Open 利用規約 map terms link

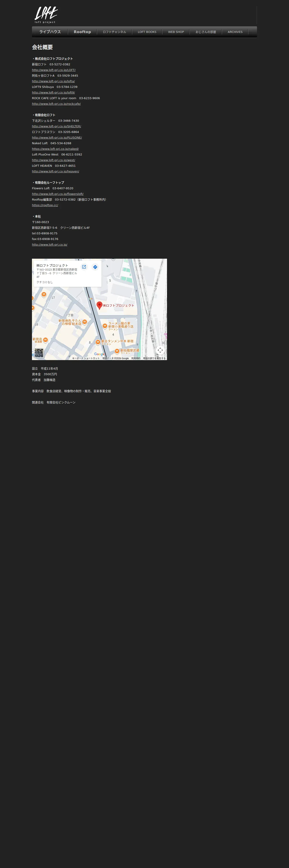click(x=136, y=359)
